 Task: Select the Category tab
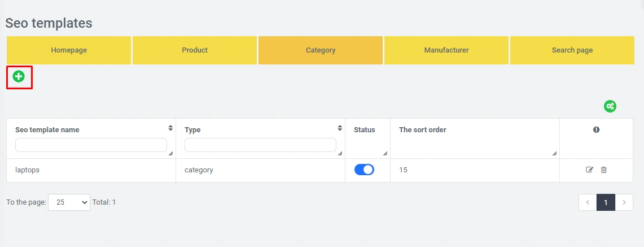(x=321, y=50)
